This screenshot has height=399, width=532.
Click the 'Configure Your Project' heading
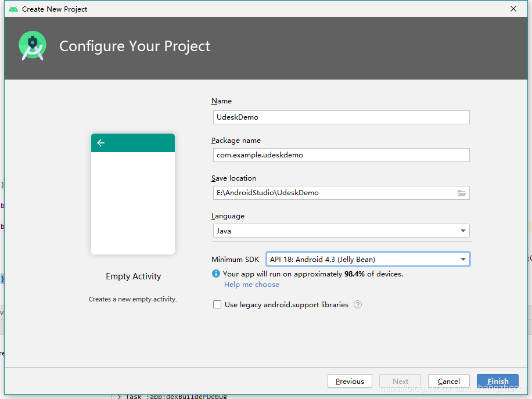[x=135, y=46]
